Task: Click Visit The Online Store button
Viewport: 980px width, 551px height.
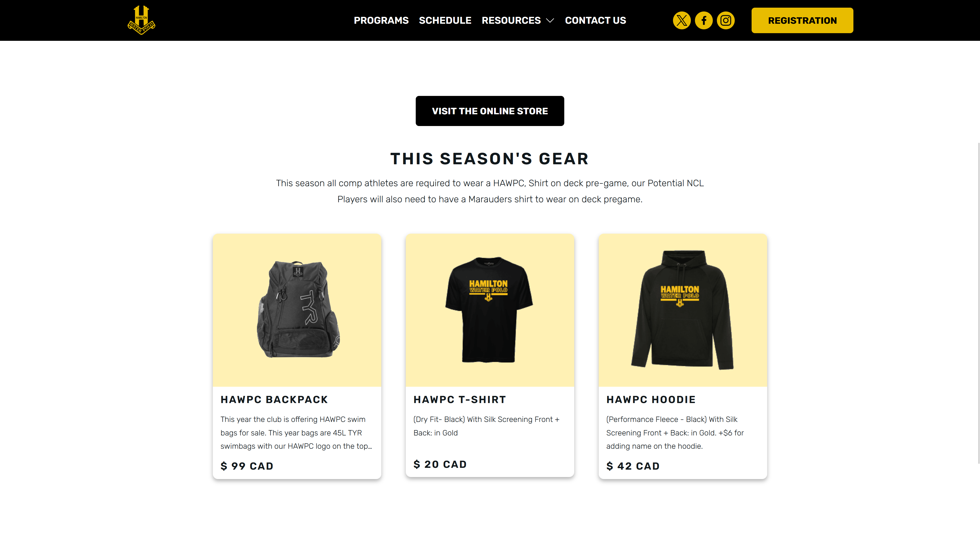Action: [490, 111]
